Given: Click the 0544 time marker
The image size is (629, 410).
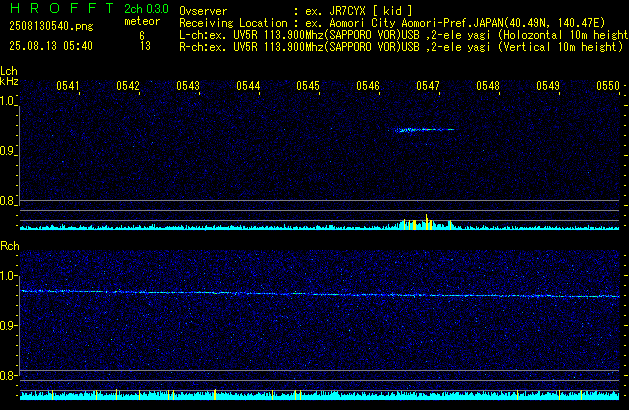Looking at the screenshot, I should tap(248, 86).
